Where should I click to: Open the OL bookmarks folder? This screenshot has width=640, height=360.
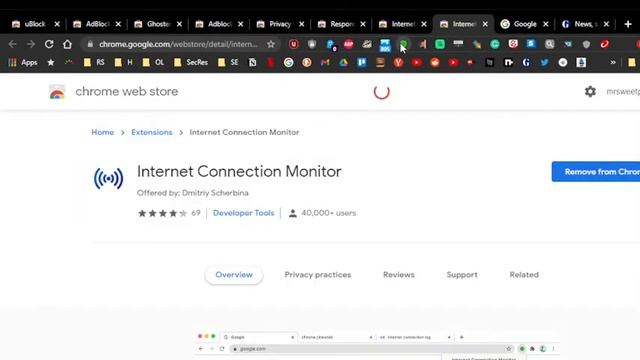153,62
